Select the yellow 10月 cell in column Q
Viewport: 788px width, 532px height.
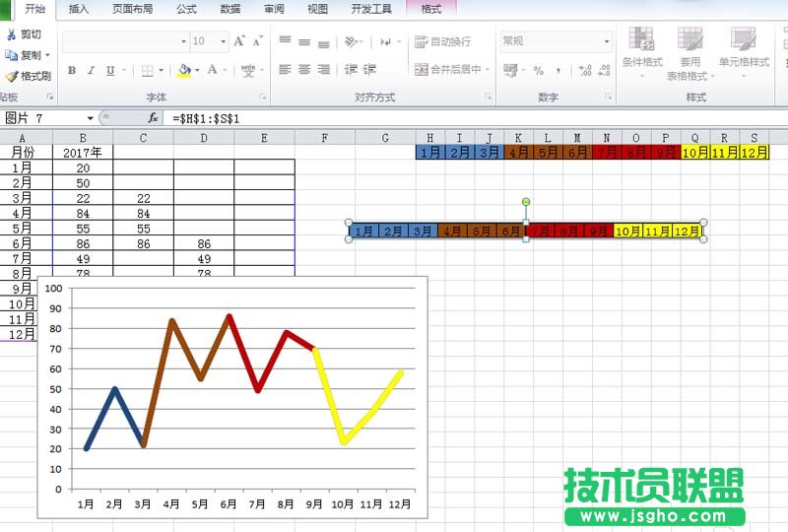pyautogui.click(x=695, y=152)
